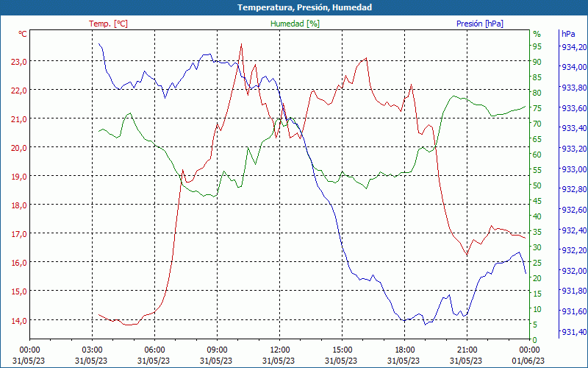This screenshot has width=588, height=368.
Task: Click the '31/05/23' date under 12:00
Action: [279, 361]
